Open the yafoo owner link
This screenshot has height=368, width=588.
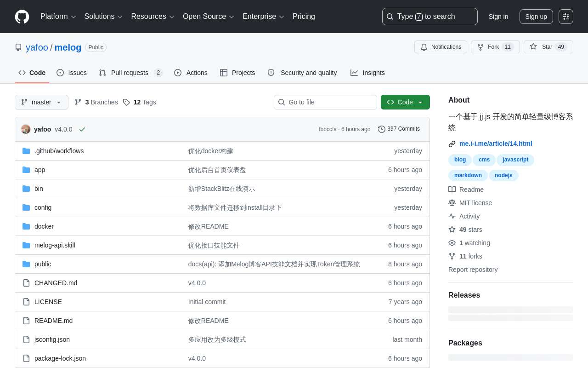point(37,47)
